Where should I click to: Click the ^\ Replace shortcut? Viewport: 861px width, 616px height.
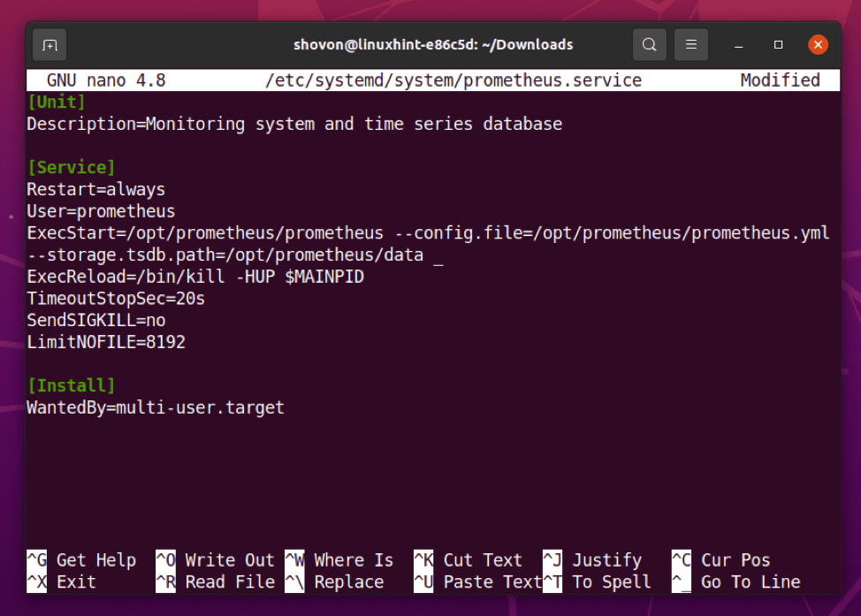tap(334, 582)
